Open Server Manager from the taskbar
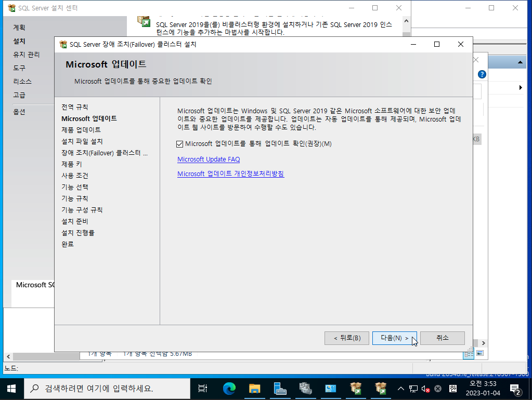 pos(280,389)
